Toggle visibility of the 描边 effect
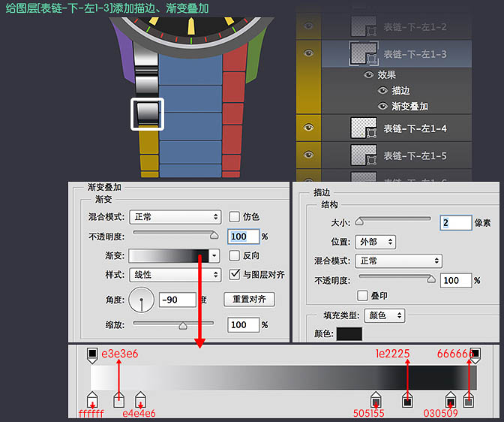 [x=382, y=90]
